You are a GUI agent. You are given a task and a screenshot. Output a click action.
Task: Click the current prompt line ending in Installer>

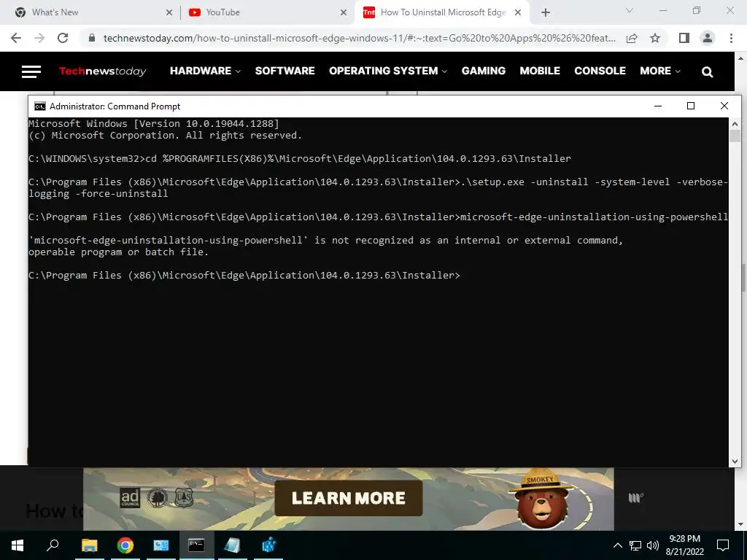click(244, 275)
